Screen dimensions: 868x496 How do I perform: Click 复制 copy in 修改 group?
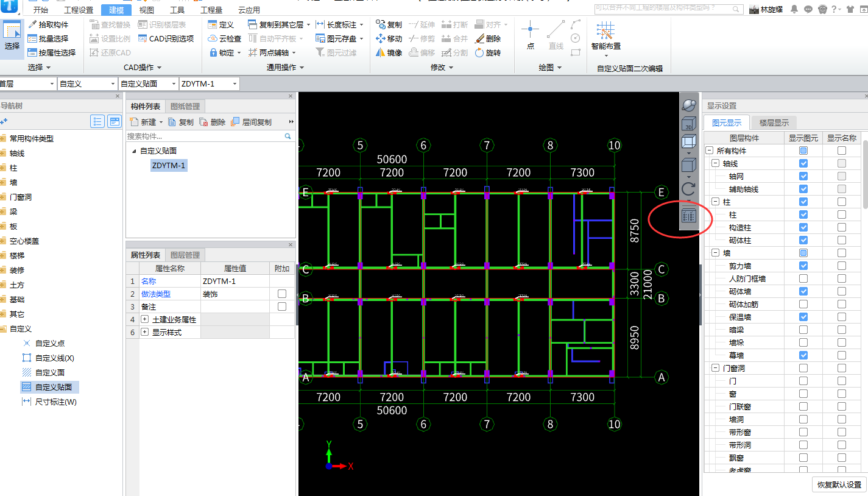pyautogui.click(x=389, y=24)
